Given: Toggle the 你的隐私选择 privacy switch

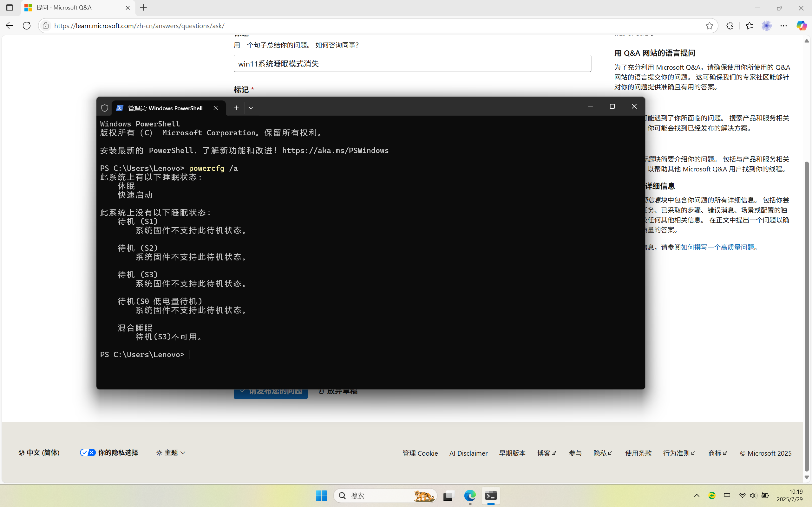Looking at the screenshot, I should (x=87, y=452).
